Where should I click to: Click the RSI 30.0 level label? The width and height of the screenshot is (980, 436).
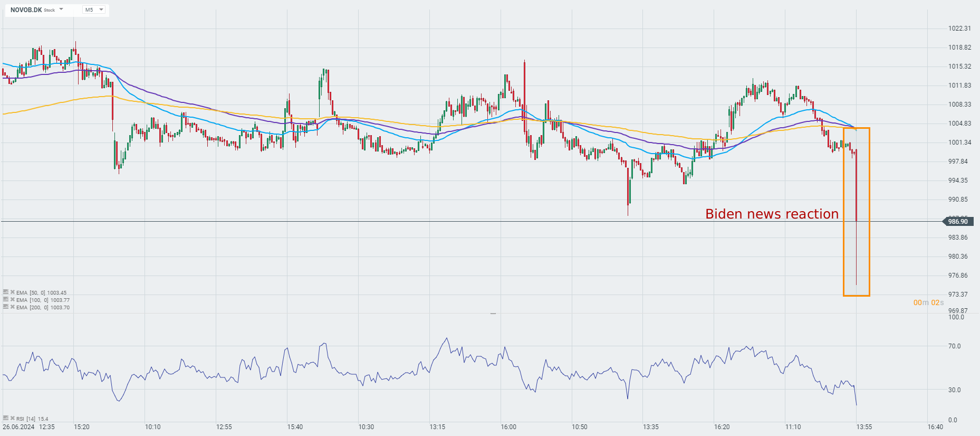[x=954, y=390]
